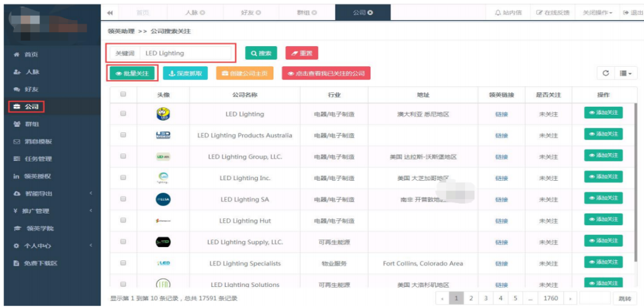Check the LED Lighting row checkbox

coord(123,114)
